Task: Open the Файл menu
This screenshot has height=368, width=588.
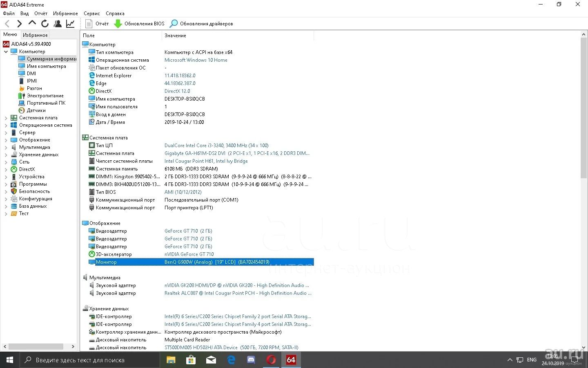Action: click(9, 13)
